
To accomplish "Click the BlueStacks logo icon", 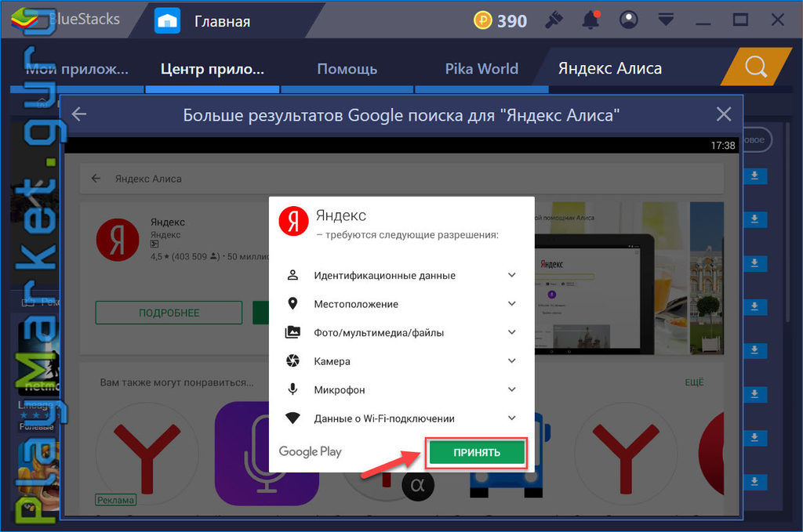I will pos(24,20).
